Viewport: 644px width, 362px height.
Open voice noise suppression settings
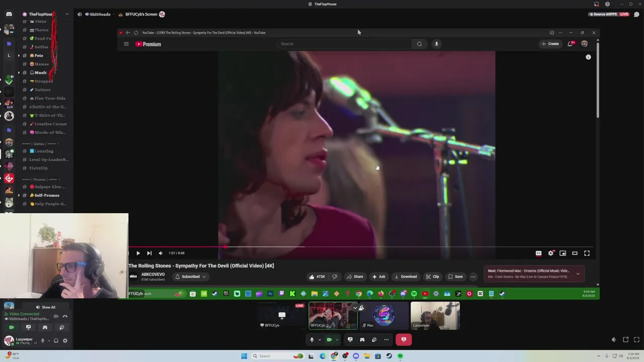coord(56,316)
